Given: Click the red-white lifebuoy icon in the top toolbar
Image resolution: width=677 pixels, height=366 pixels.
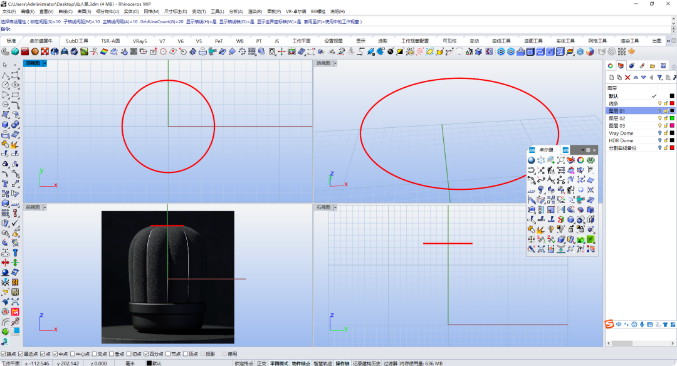Looking at the screenshot, I should click(x=44, y=52).
